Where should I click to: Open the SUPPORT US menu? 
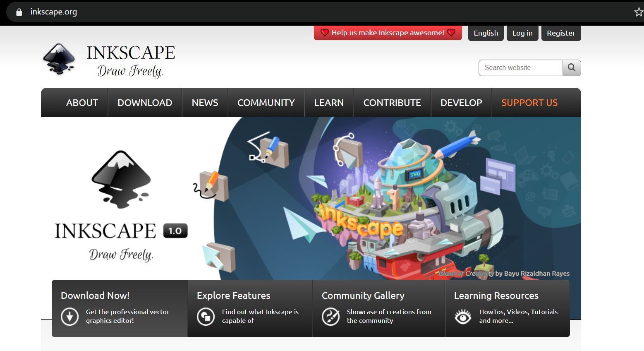click(529, 103)
